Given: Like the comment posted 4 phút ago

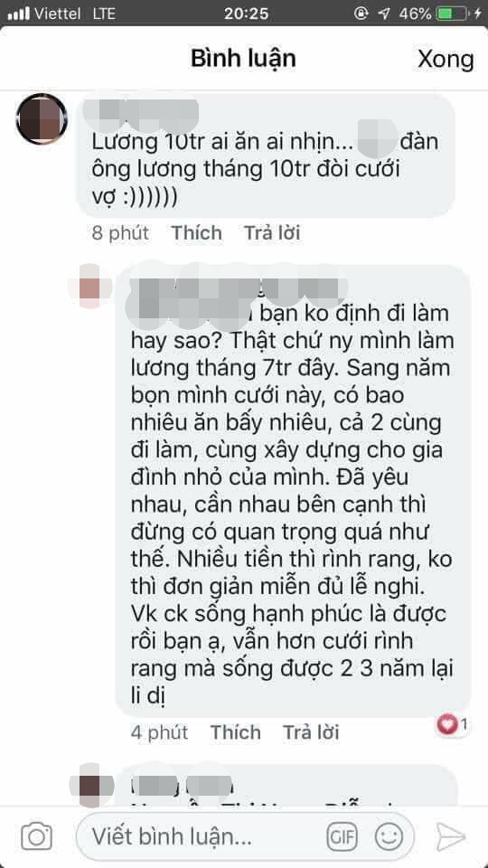Looking at the screenshot, I should pyautogui.click(x=235, y=732).
